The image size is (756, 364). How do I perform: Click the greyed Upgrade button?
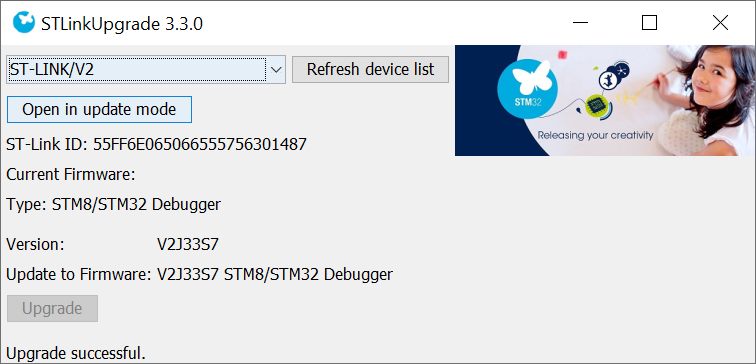click(x=52, y=309)
